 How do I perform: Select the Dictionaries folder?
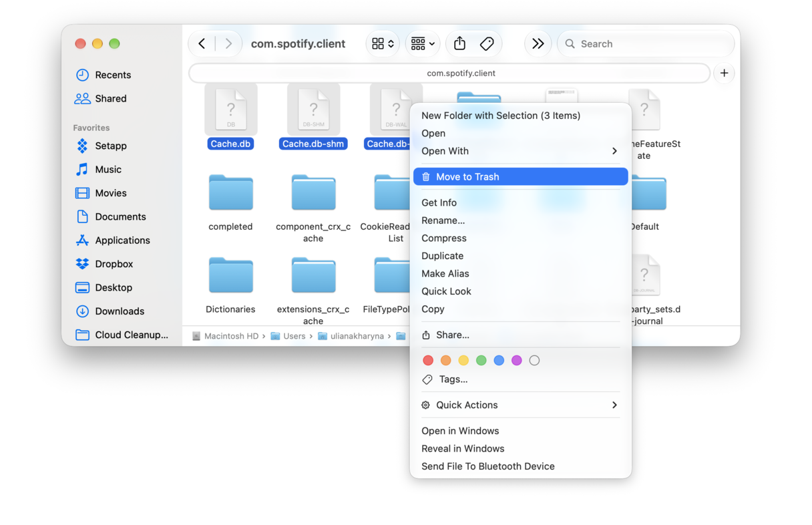(230, 275)
